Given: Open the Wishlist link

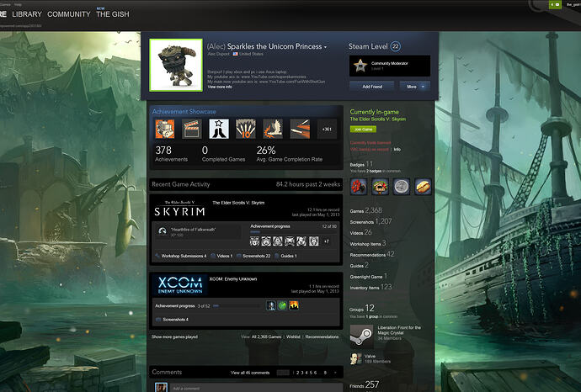Looking at the screenshot, I should (293, 336).
